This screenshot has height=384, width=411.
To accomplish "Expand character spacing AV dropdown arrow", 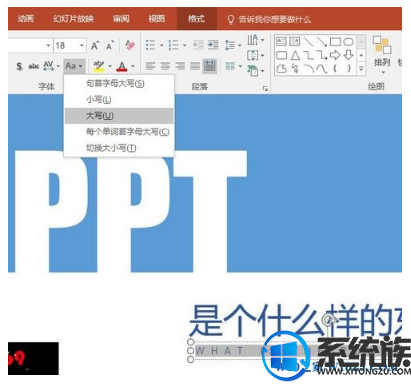I will point(58,66).
